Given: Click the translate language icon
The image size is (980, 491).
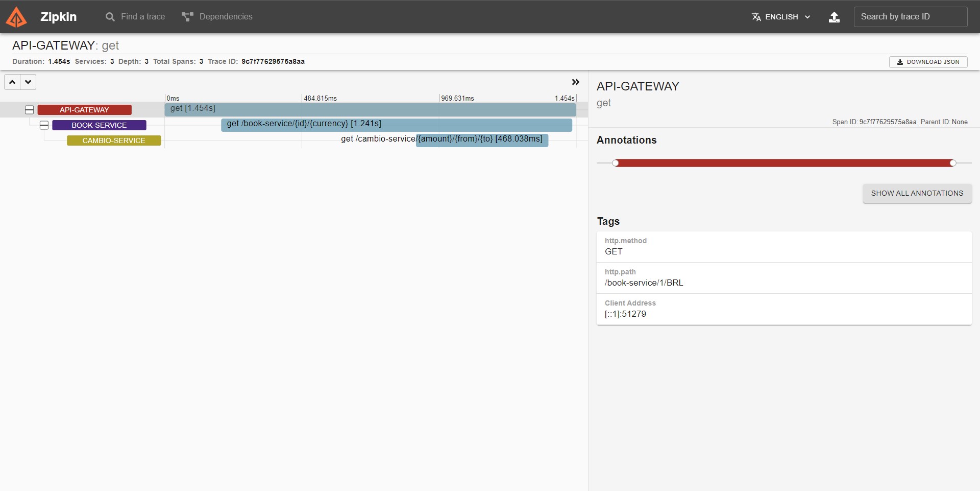Looking at the screenshot, I should [756, 17].
